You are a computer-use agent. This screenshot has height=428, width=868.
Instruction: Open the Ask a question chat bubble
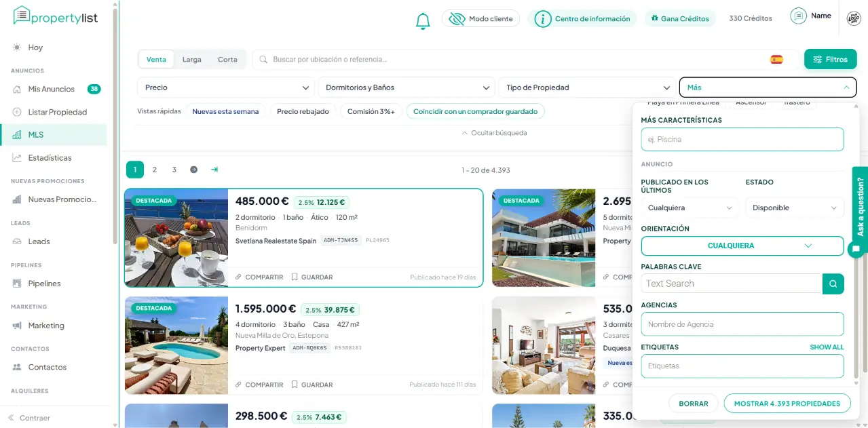click(856, 250)
